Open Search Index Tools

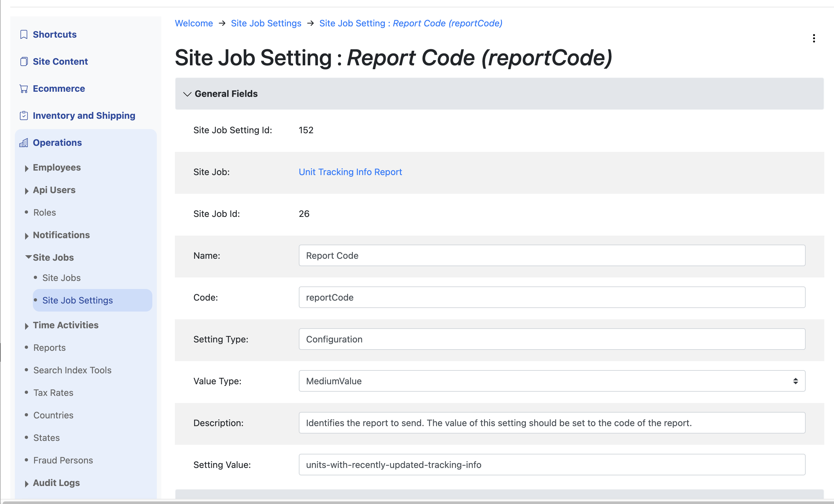[72, 370]
